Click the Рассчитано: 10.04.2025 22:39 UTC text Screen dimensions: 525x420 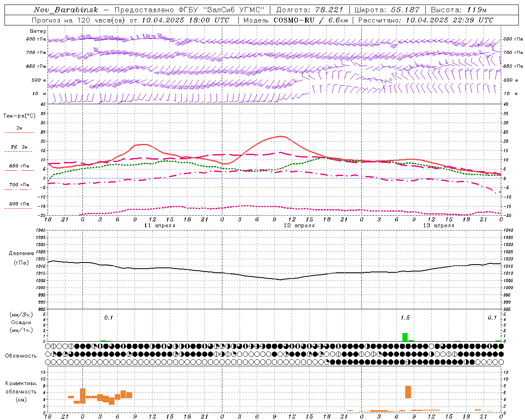(x=426, y=20)
